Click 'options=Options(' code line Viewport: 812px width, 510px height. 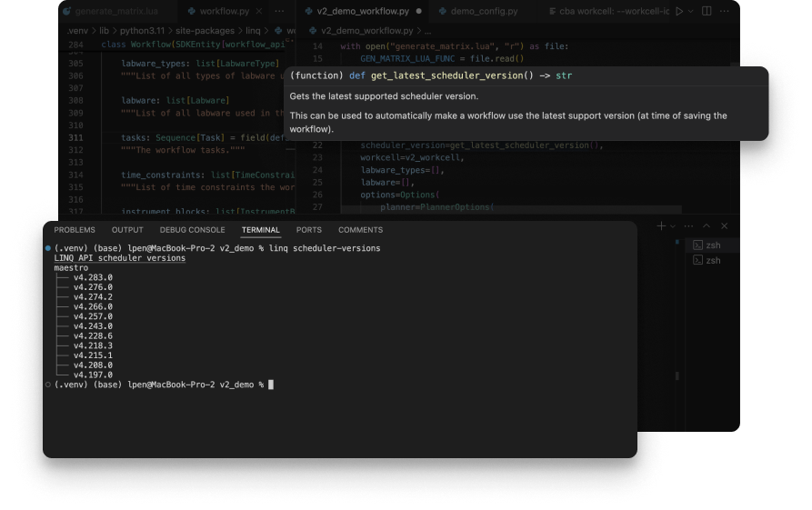click(x=400, y=195)
